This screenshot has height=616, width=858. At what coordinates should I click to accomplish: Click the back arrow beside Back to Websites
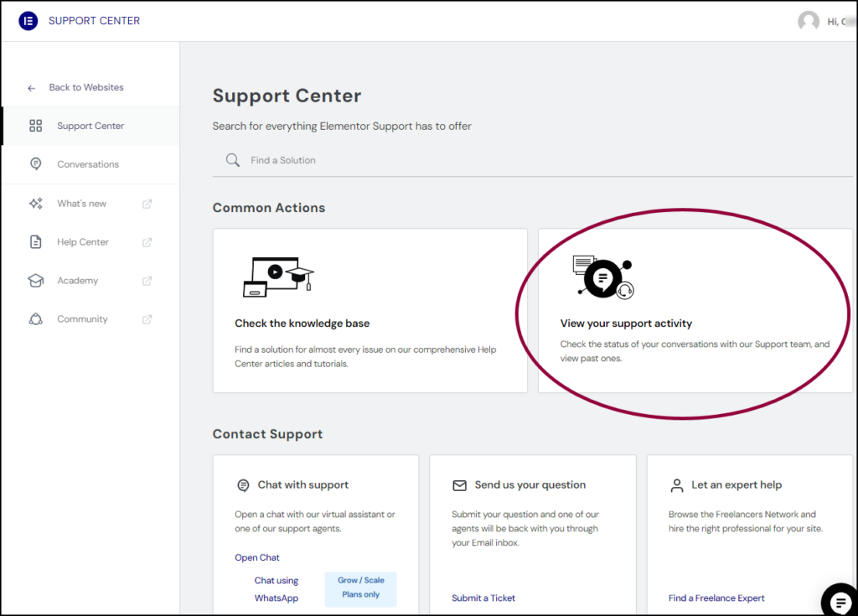[x=31, y=86]
